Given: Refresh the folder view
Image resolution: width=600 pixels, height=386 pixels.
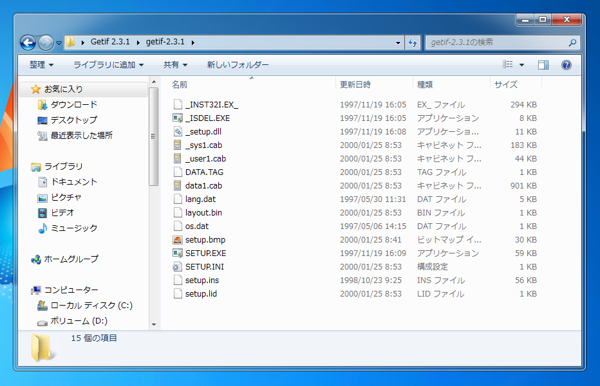Looking at the screenshot, I should click(412, 42).
